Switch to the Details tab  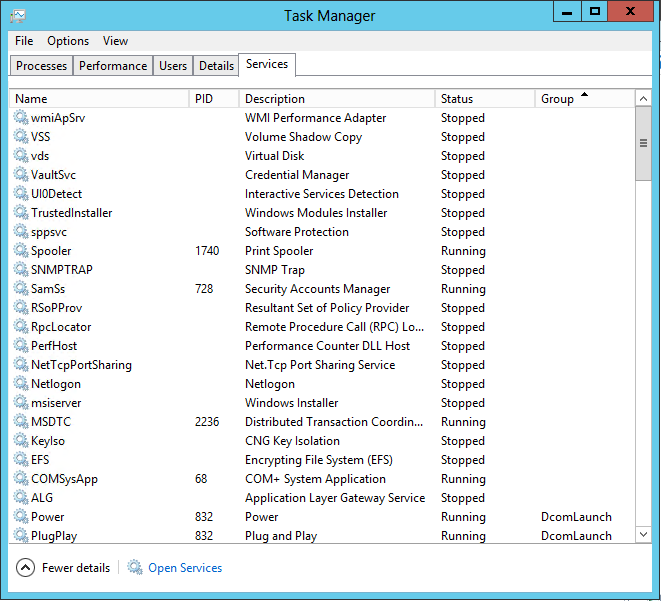point(216,66)
